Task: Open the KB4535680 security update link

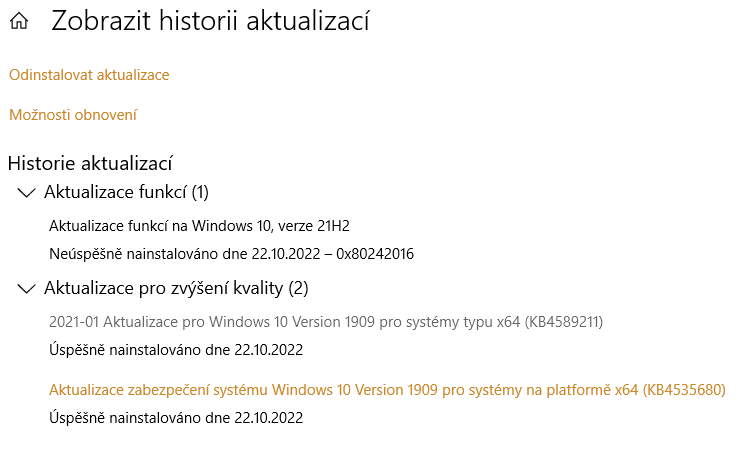Action: pyautogui.click(x=387, y=390)
